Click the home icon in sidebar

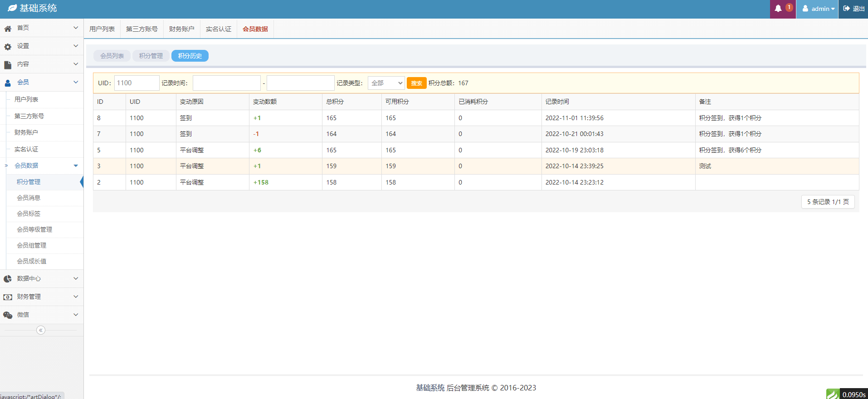pos(8,28)
